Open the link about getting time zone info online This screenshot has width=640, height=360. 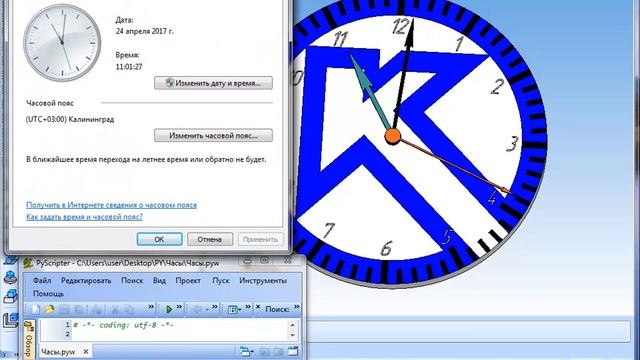click(x=111, y=205)
